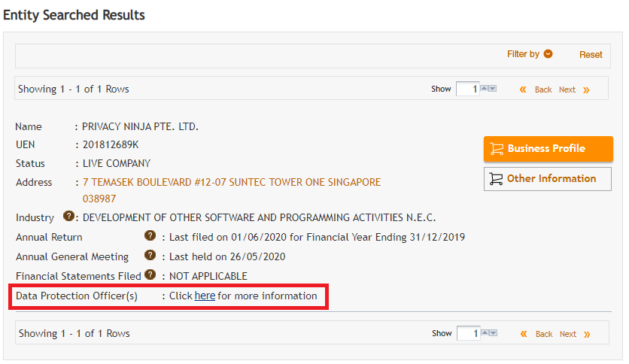Select the status text LIVE COMPANY
629x364 pixels.
coord(117,163)
